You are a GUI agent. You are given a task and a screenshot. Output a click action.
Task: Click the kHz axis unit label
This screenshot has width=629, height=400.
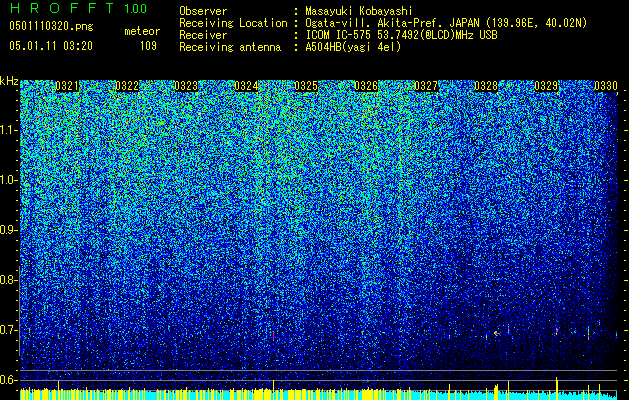pyautogui.click(x=9, y=81)
